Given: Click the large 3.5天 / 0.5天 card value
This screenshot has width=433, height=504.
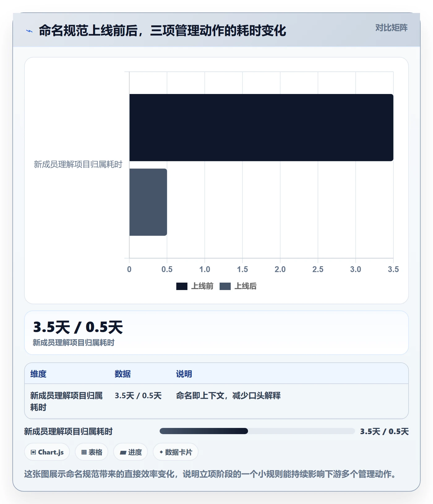Looking at the screenshot, I should pyautogui.click(x=78, y=327).
